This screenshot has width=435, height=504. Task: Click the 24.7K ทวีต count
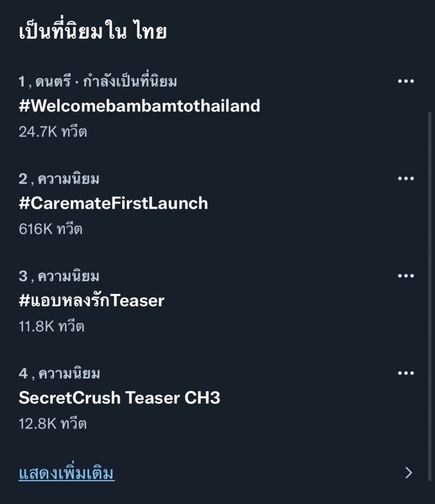[53, 132]
